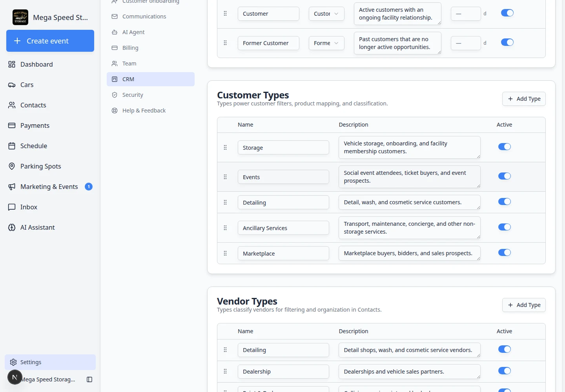Open Help & Feedback
Image resolution: width=565 pixels, height=392 pixels.
[x=151, y=111]
